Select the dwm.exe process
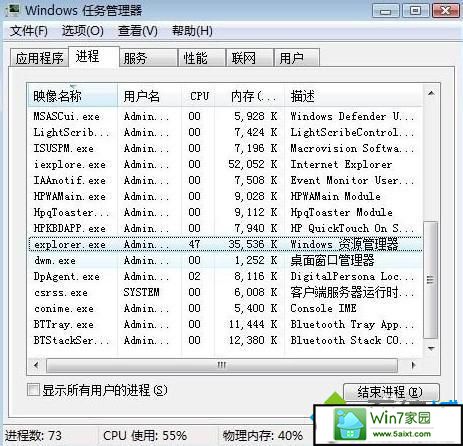Viewport: 463px width, 446px height. click(x=225, y=260)
